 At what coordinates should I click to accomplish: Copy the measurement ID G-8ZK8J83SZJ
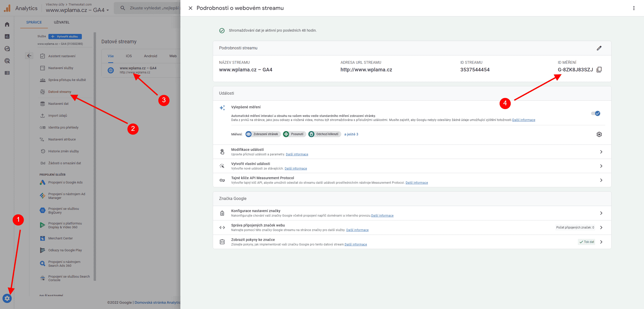coord(599,70)
